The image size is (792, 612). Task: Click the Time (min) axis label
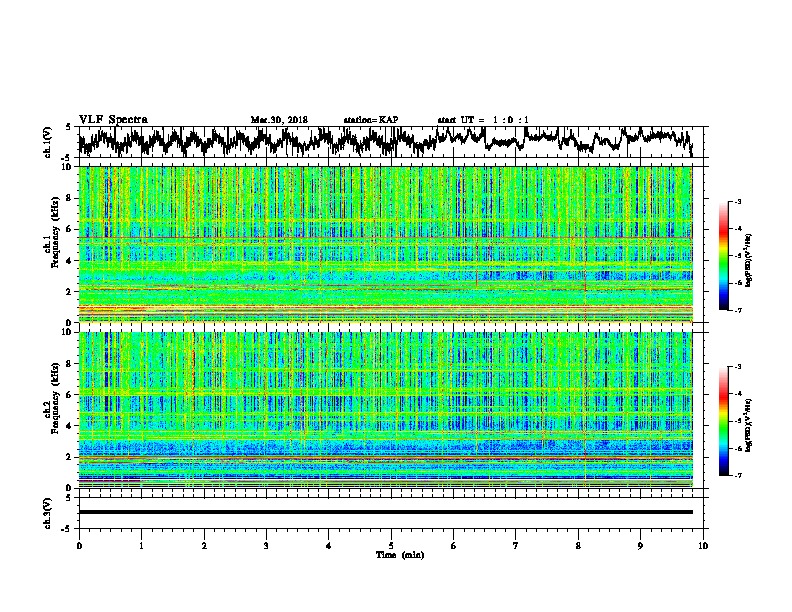[x=400, y=555]
